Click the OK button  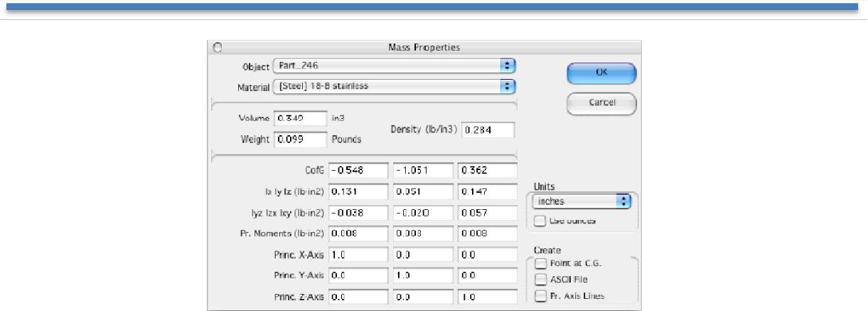[x=601, y=73]
